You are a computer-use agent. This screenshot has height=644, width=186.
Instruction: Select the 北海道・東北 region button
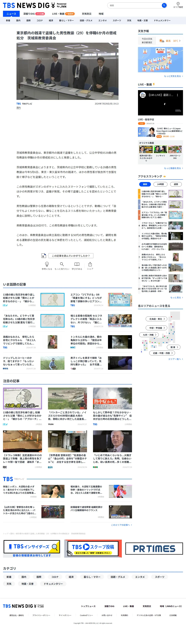[x=156, y=319]
